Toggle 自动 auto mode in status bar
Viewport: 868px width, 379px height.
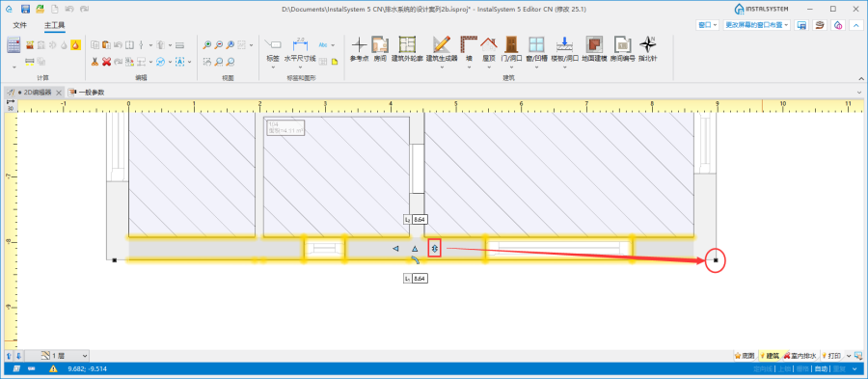821,369
